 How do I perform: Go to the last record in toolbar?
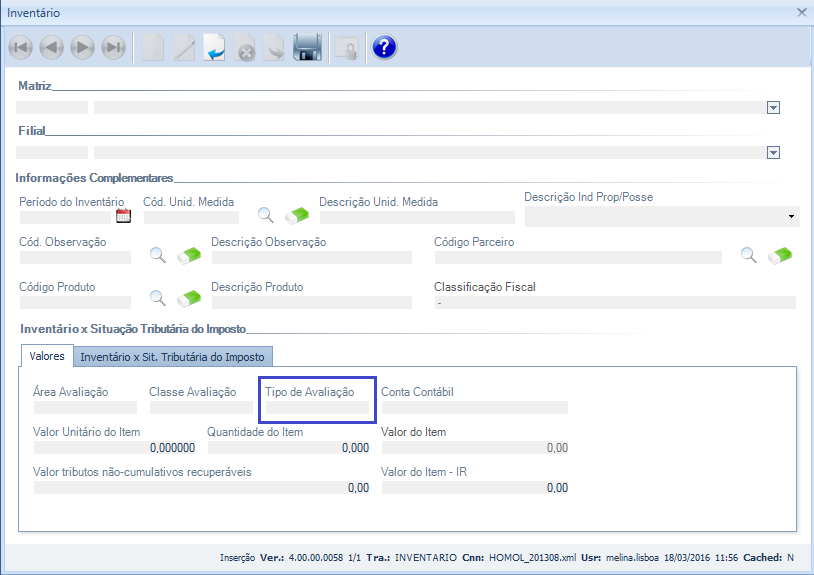(x=113, y=47)
